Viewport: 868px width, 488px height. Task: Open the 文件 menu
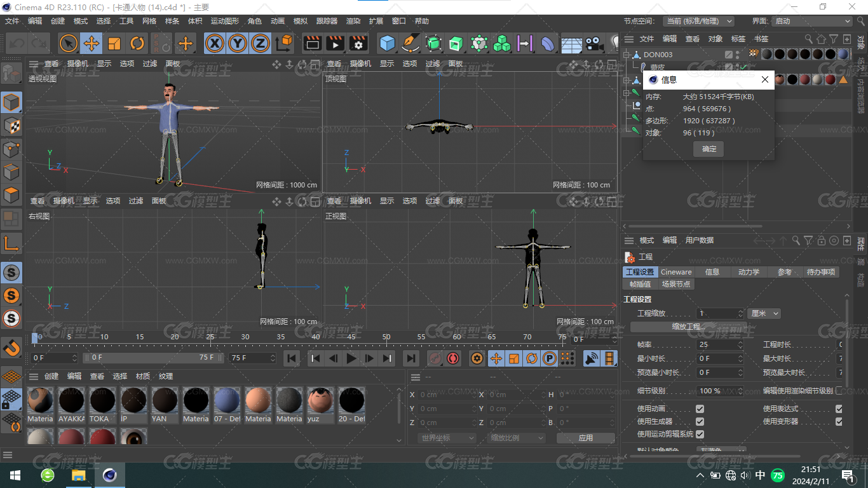[12, 21]
